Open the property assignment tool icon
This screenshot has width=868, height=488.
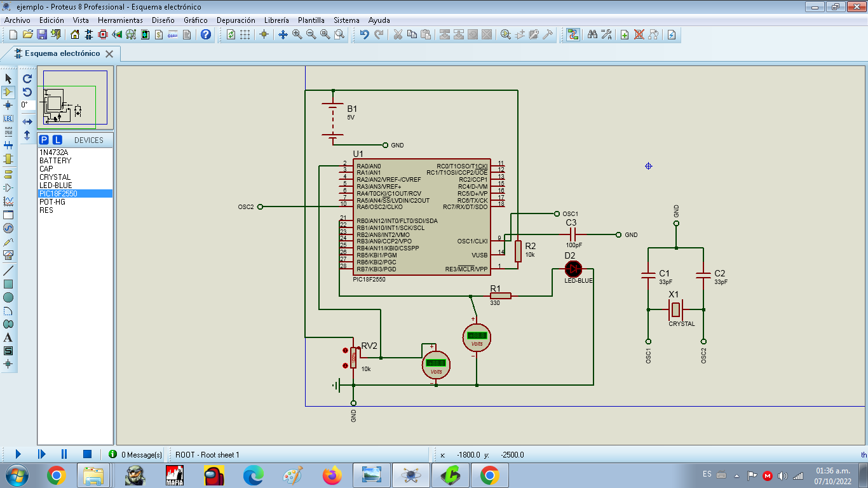pos(606,34)
